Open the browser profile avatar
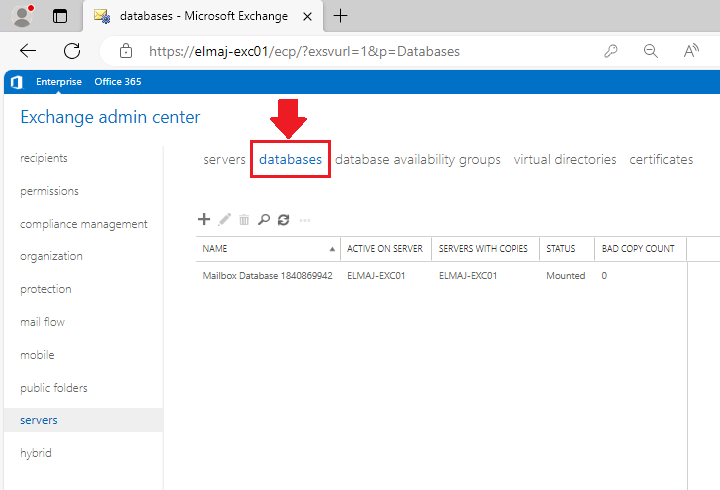This screenshot has height=490, width=720. pos(21,16)
